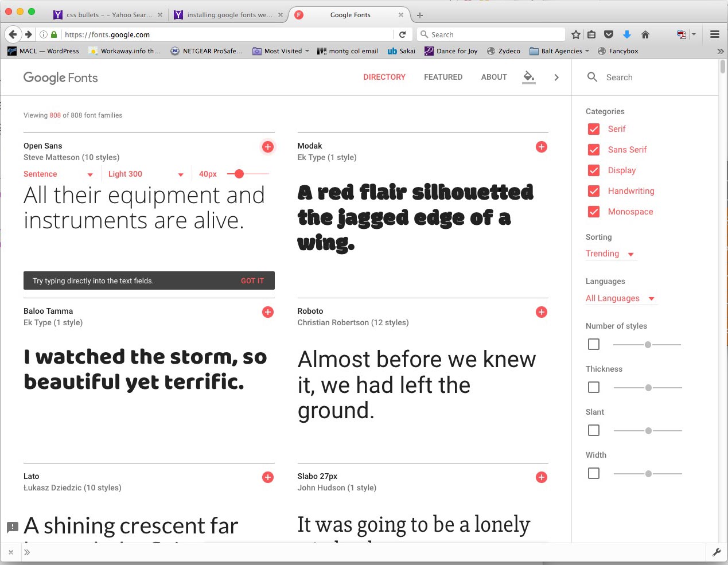The width and height of the screenshot is (728, 565).
Task: Open the Sakai bookmark
Action: coord(402,51)
